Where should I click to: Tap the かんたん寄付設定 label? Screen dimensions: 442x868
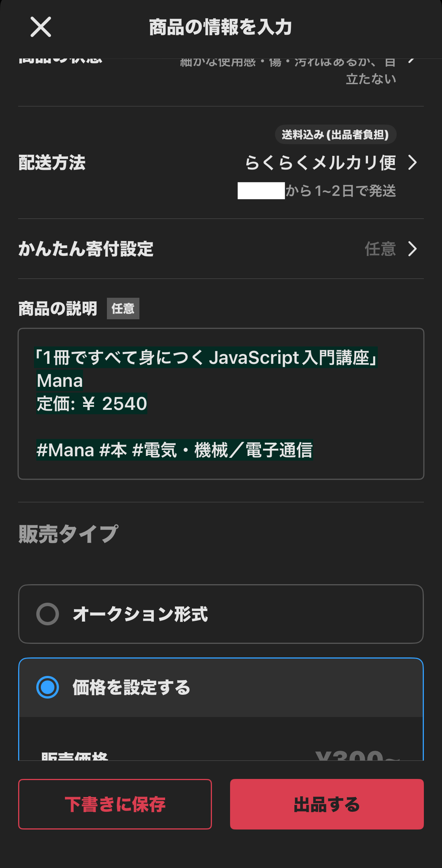click(86, 249)
